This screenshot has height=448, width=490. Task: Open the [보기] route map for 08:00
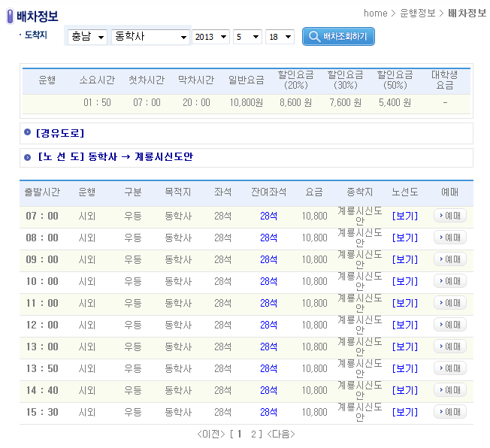coord(405,238)
